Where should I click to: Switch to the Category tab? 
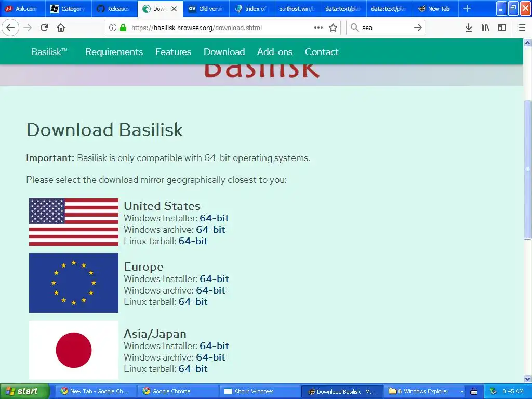click(x=69, y=9)
